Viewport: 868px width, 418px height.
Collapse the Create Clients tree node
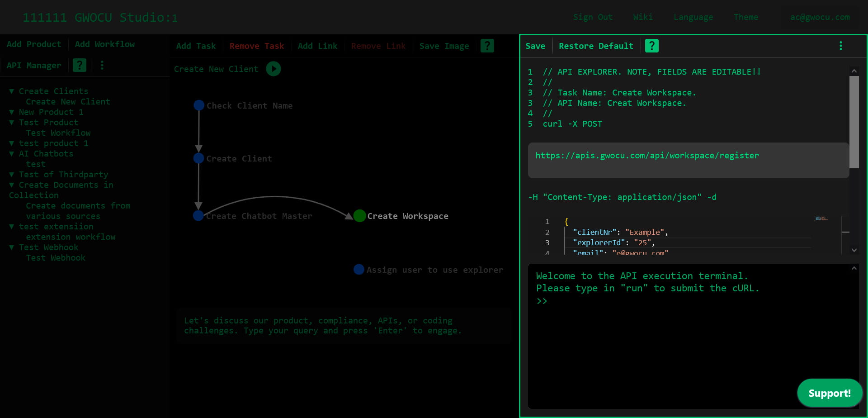tap(12, 91)
